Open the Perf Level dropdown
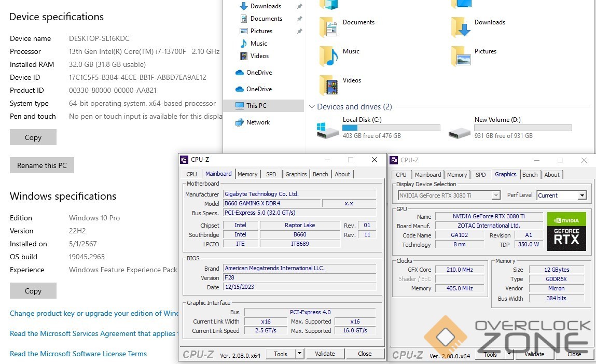596x364 pixels. pos(582,195)
